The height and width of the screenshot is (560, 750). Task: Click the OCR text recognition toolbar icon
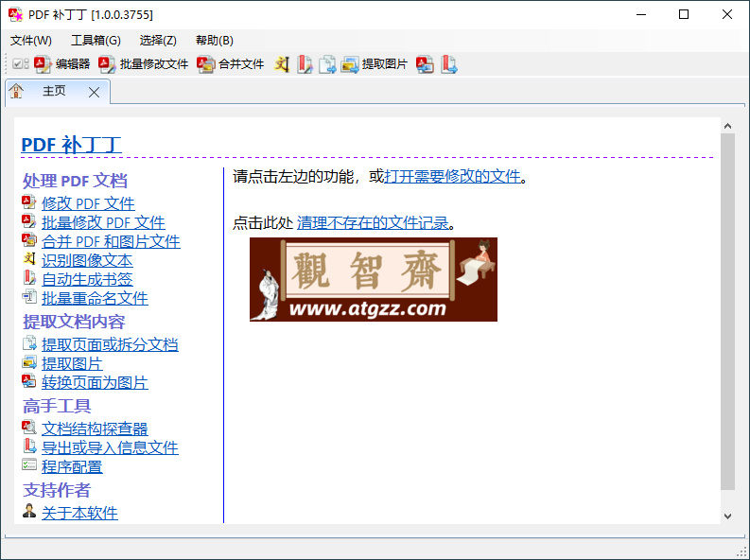(x=282, y=64)
